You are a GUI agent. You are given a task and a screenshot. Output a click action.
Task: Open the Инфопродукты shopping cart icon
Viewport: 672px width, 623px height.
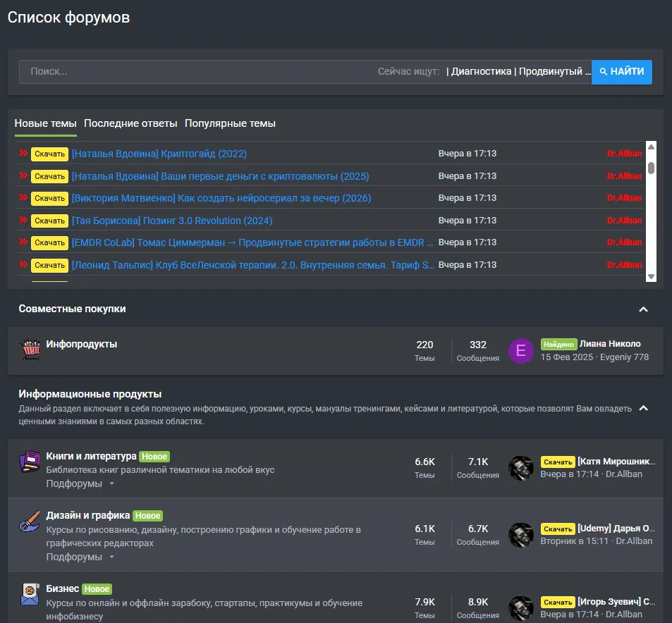click(x=30, y=350)
